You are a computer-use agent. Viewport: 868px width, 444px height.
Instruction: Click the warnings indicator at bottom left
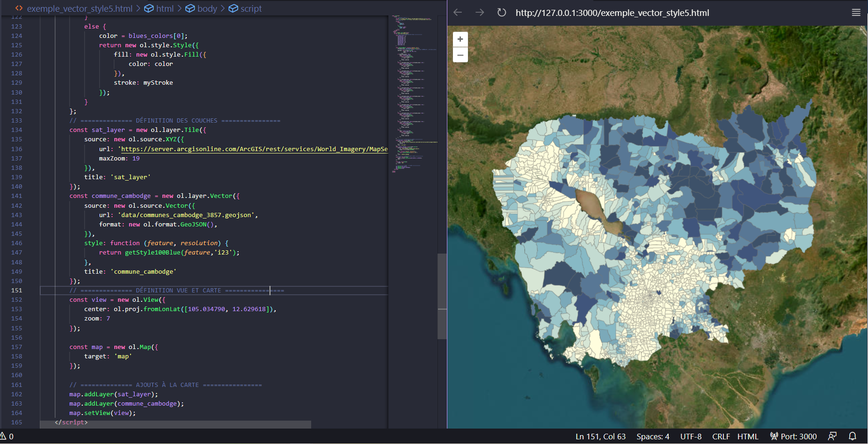tap(7, 436)
